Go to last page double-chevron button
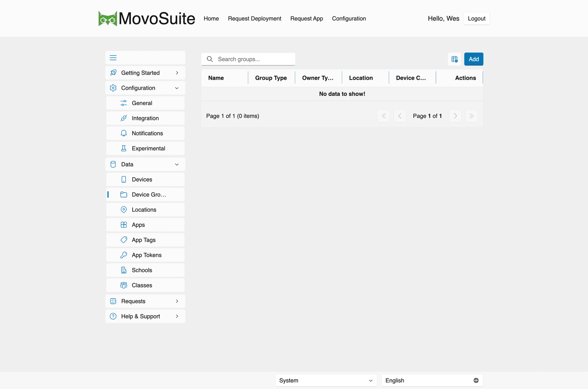 [472, 116]
